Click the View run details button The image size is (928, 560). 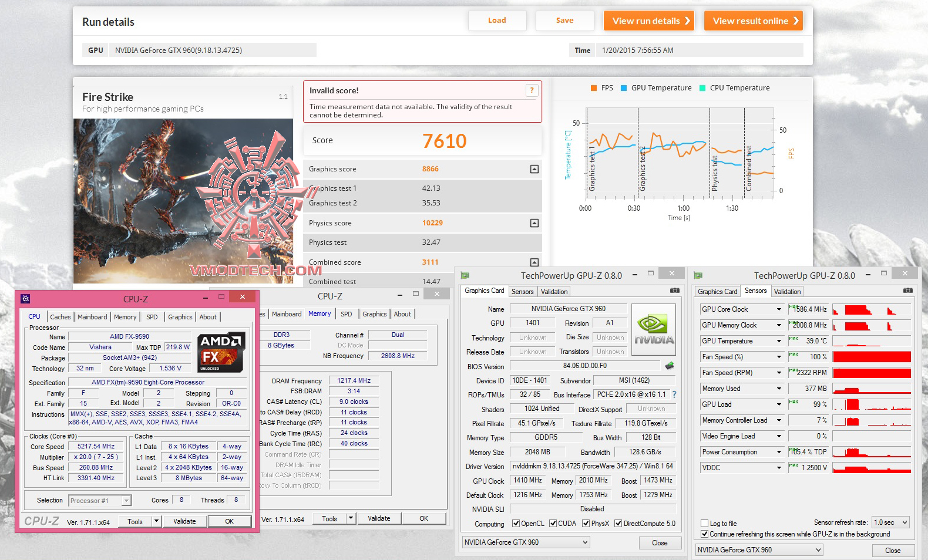[x=649, y=21]
